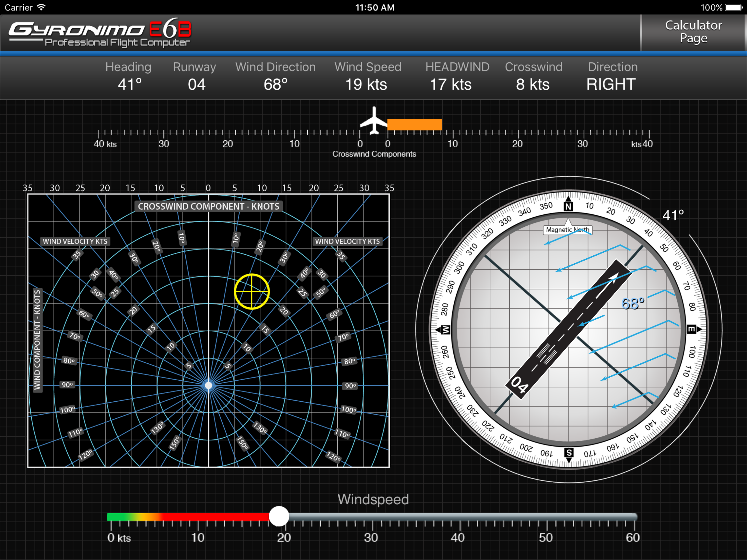
Task: Tap the 11:50 AM clock
Action: (375, 7)
